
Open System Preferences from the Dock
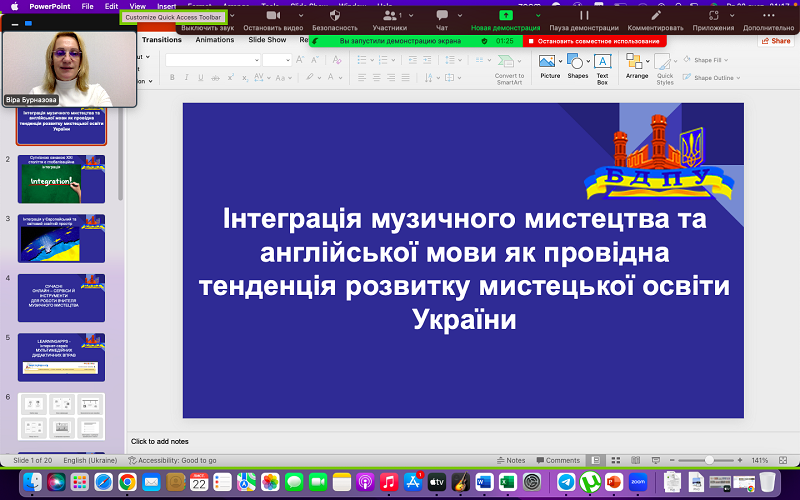coord(532,482)
